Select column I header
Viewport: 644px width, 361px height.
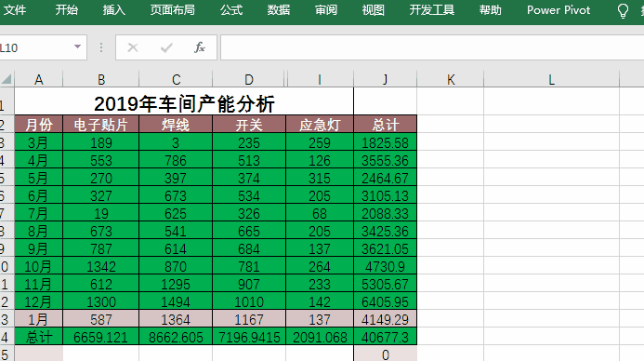[x=320, y=79]
